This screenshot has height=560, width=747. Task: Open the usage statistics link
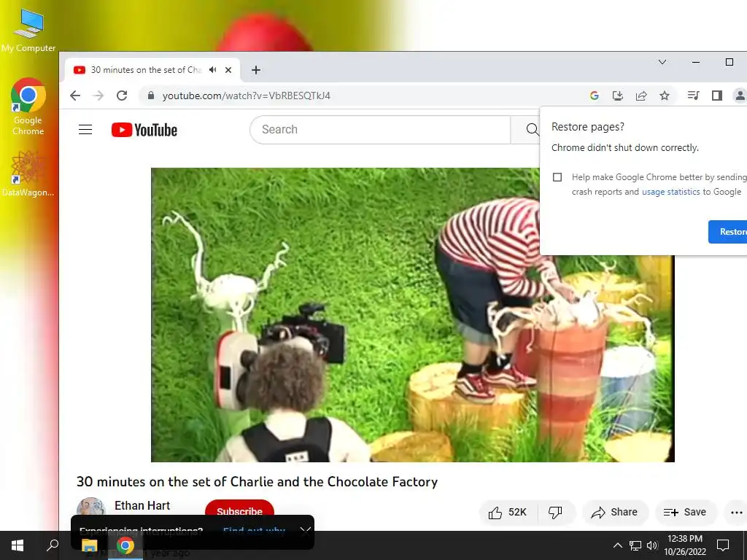point(671,192)
